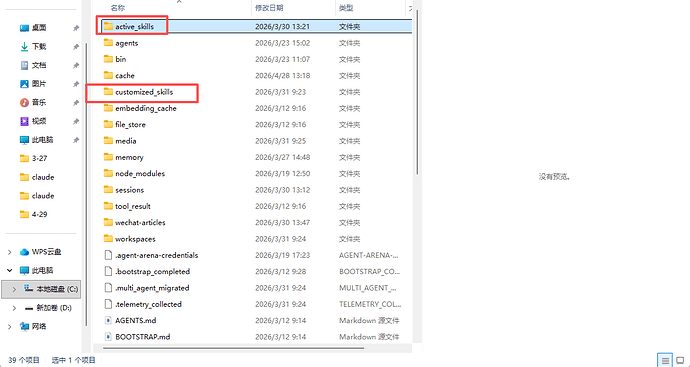The height and width of the screenshot is (367, 690).
Task: Open 桌面 in the quick access list
Action: (x=39, y=28)
